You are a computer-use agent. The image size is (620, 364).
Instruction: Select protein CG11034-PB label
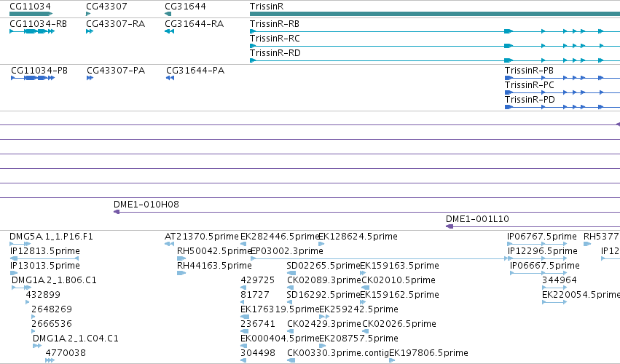point(39,71)
